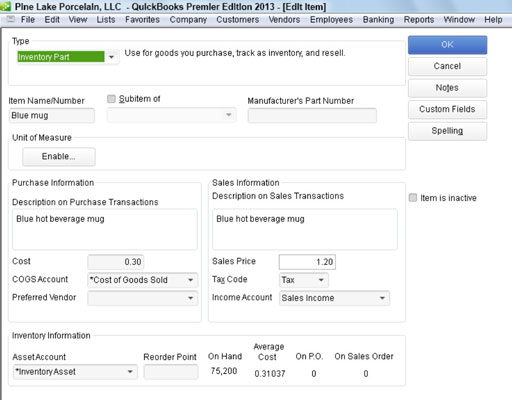Click the Sales Price input field
This screenshot has height=400, width=512.
pos(307,262)
